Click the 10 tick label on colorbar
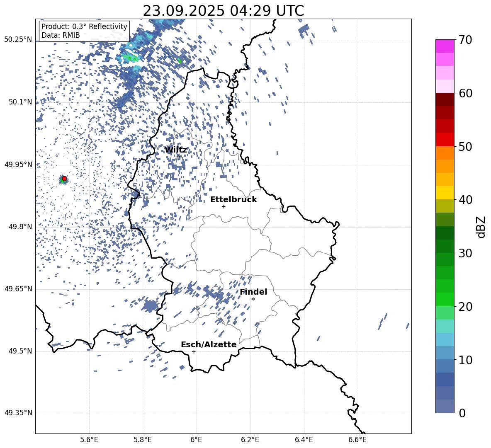Viewport: 491px width, 448px height. click(465, 360)
